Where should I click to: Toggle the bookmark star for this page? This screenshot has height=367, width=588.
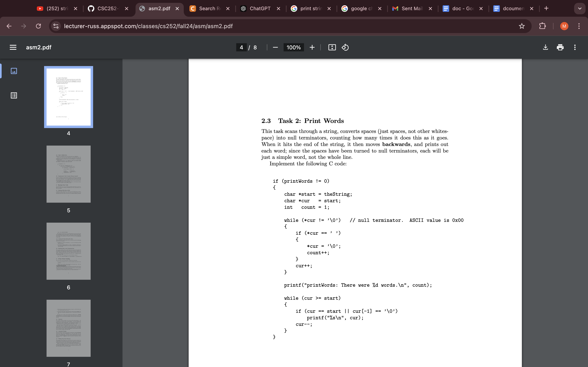click(x=521, y=26)
